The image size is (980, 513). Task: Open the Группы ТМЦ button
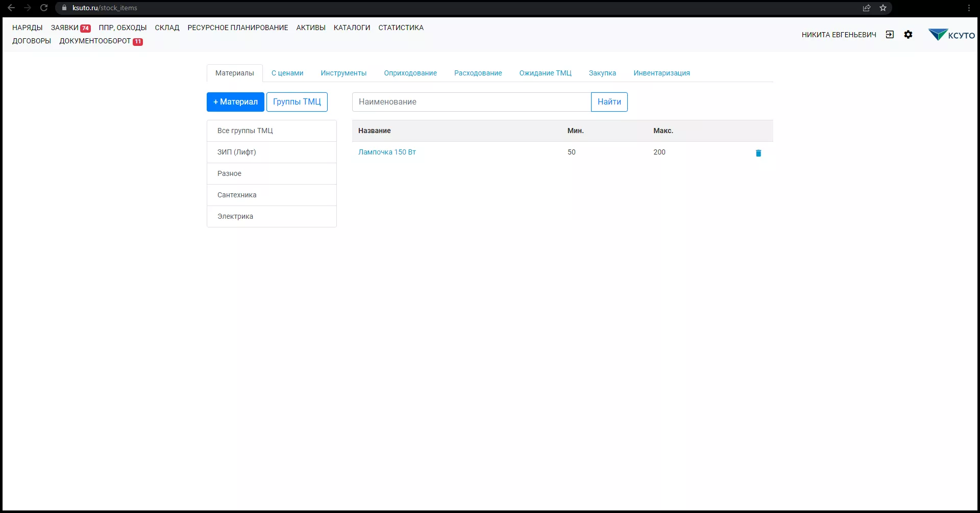tap(297, 102)
